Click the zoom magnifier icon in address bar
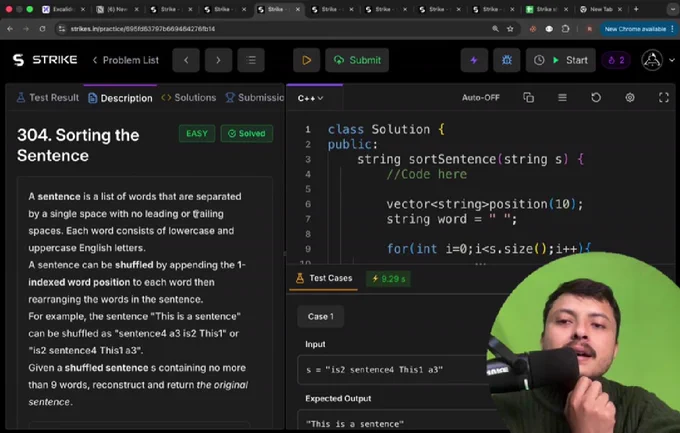 pyautogui.click(x=495, y=29)
